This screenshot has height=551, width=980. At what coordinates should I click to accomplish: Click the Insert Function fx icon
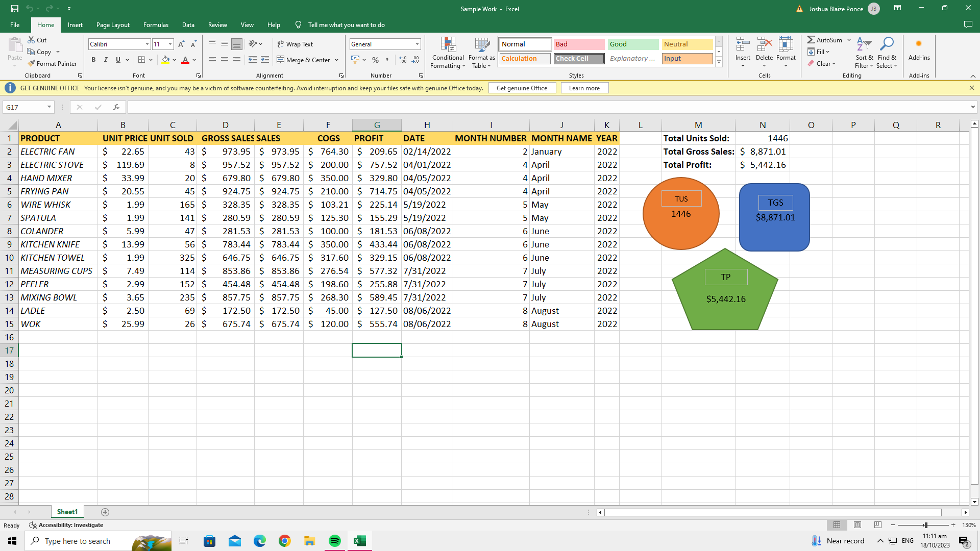[116, 107]
